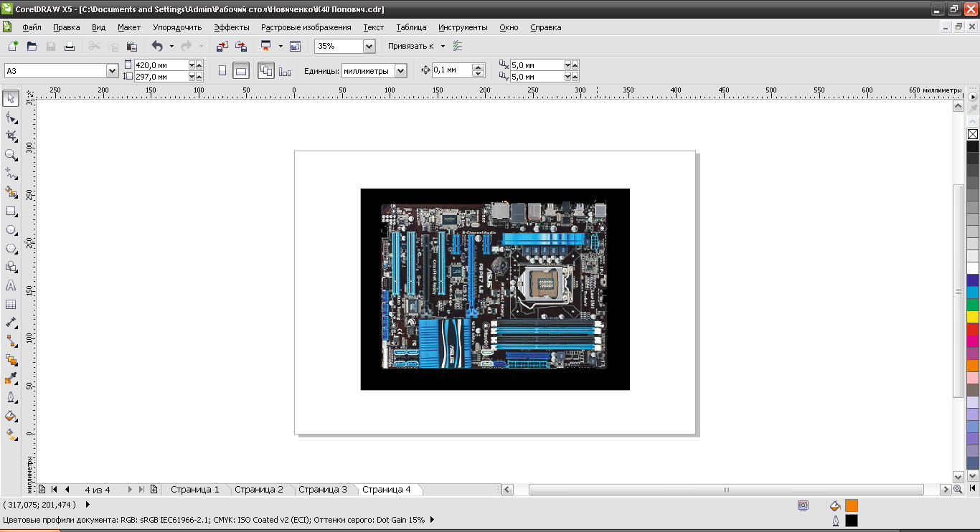Click the Import icon
Image resolution: width=980 pixels, height=532 pixels.
coord(222,46)
